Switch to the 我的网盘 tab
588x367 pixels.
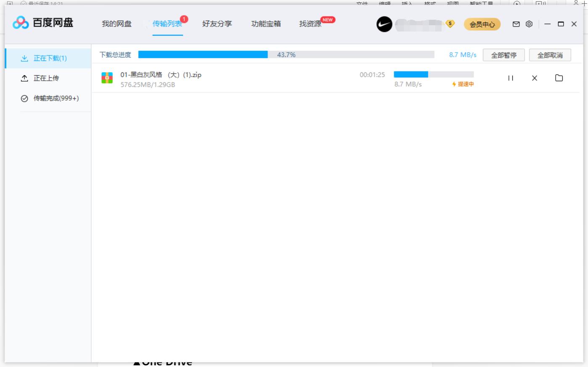coord(117,24)
